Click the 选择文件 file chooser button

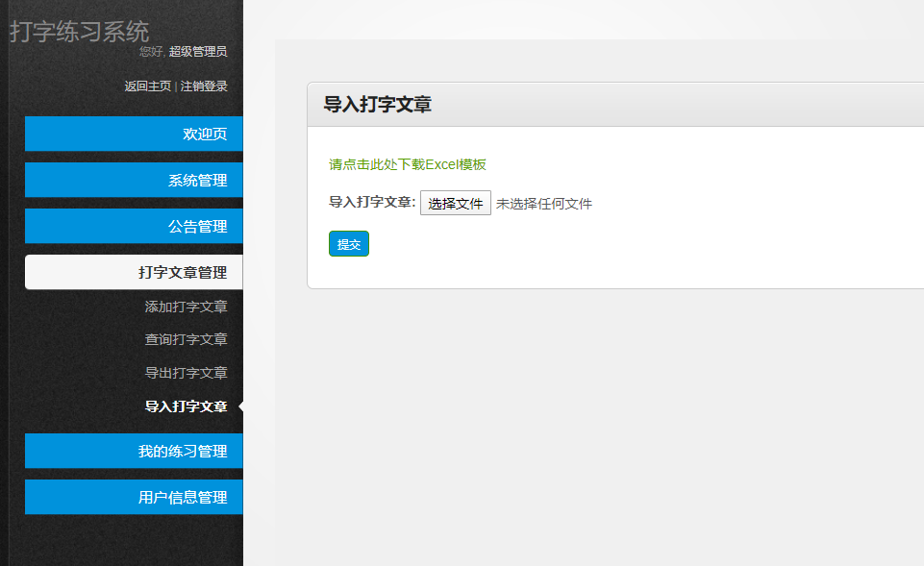coord(456,203)
